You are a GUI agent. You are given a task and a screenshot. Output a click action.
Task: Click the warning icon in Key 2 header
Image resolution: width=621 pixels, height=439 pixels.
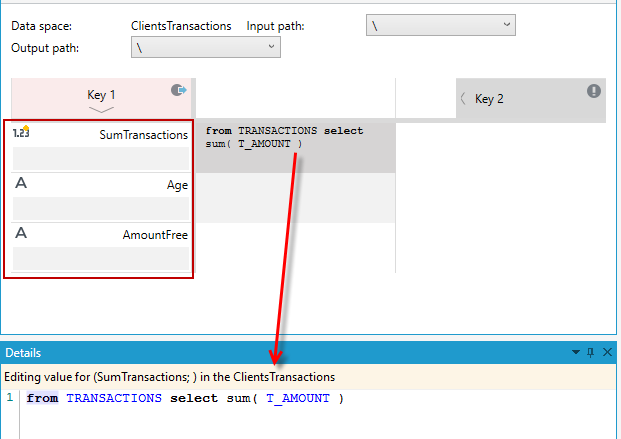tap(593, 91)
